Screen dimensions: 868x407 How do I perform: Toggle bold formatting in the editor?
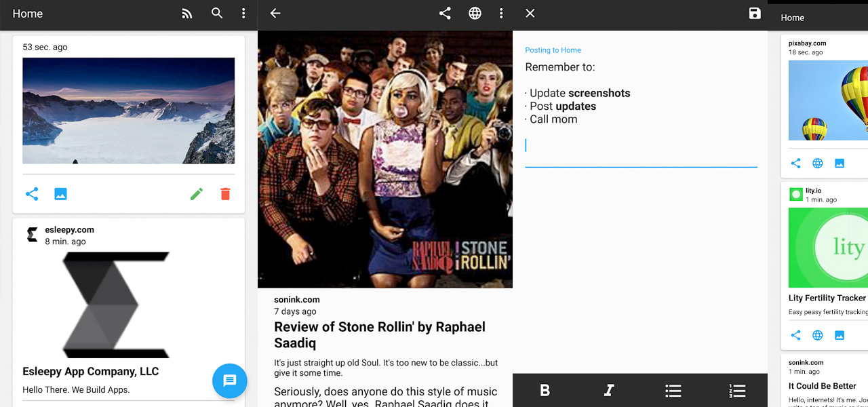point(545,390)
